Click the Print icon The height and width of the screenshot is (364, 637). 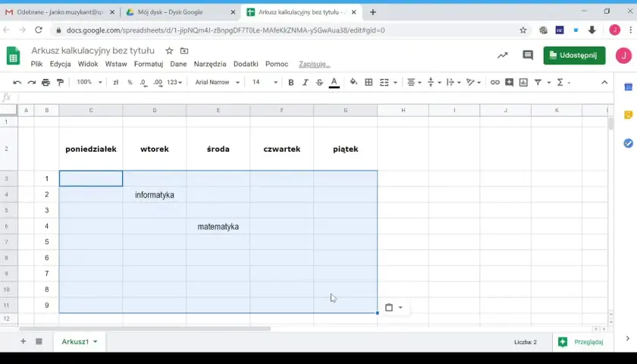[x=45, y=83]
